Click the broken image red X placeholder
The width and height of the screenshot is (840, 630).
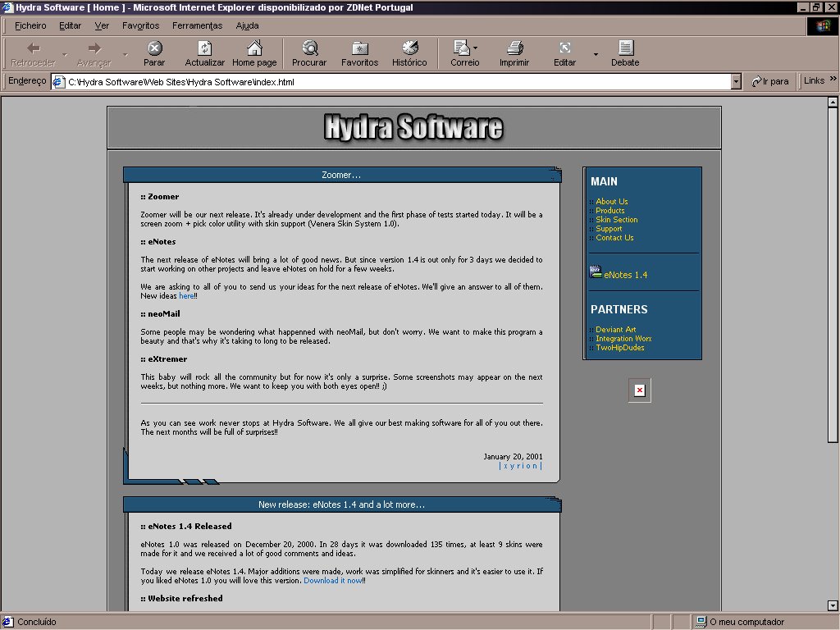point(639,390)
